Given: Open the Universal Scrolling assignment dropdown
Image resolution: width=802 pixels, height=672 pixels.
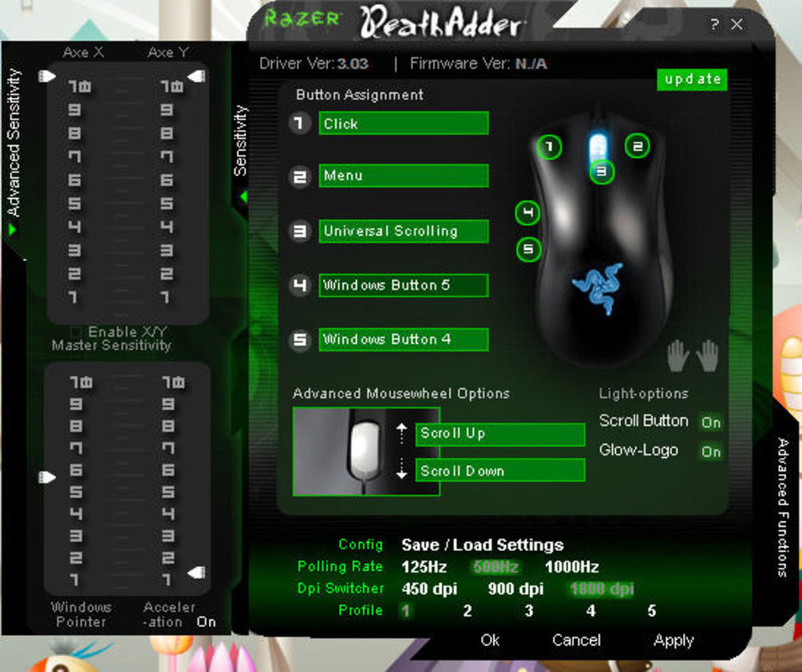Looking at the screenshot, I should [x=403, y=231].
